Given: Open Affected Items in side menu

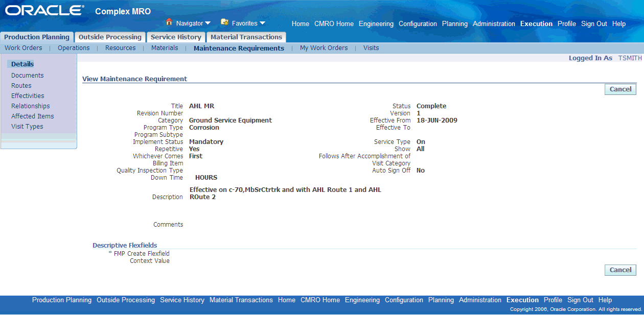Looking at the screenshot, I should (33, 116).
